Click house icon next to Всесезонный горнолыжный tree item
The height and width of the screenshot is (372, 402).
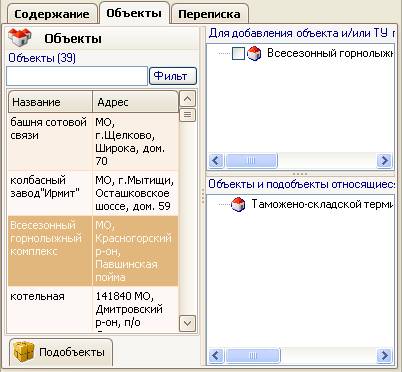254,53
